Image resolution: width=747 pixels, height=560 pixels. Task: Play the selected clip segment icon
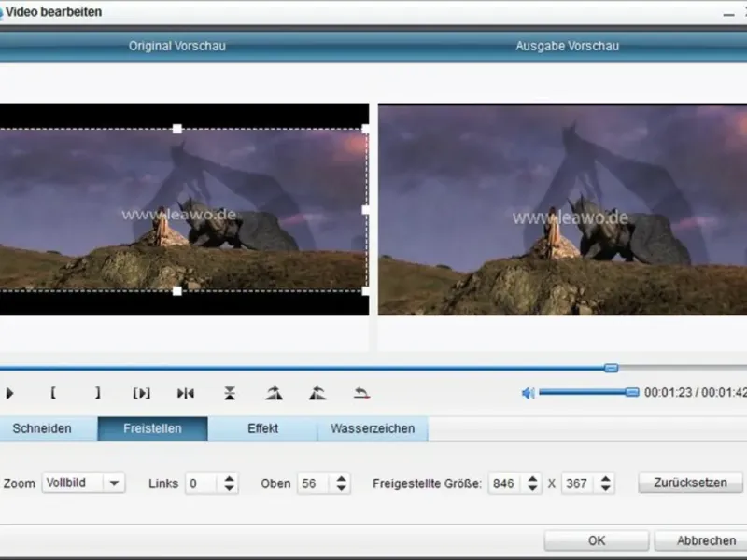[x=142, y=393]
